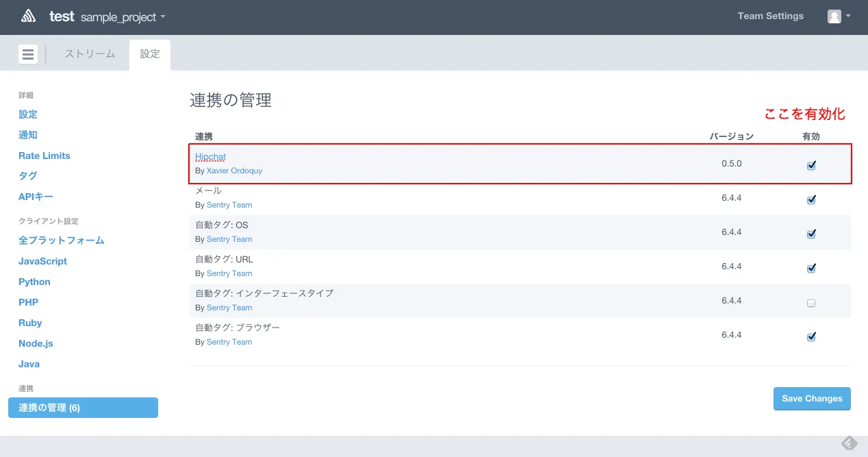Open Team Settings in the top bar
This screenshot has height=457, width=868.
[770, 16]
